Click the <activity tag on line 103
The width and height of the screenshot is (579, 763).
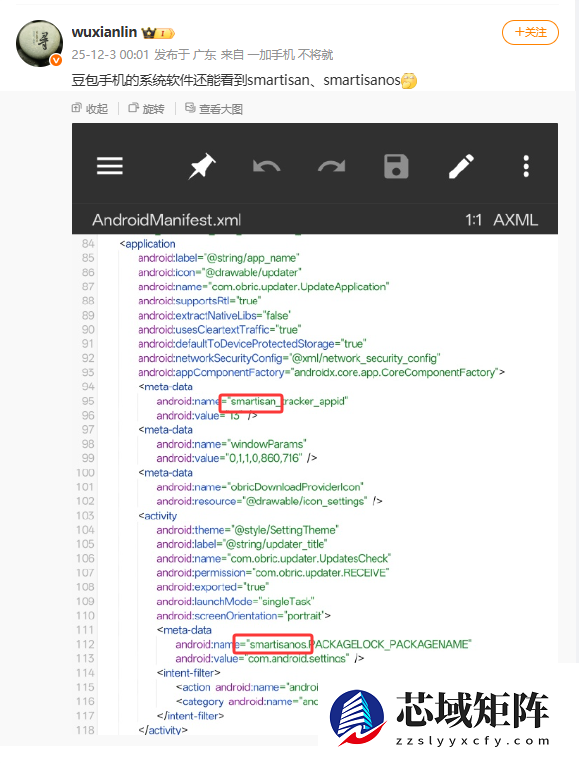click(x=157, y=515)
